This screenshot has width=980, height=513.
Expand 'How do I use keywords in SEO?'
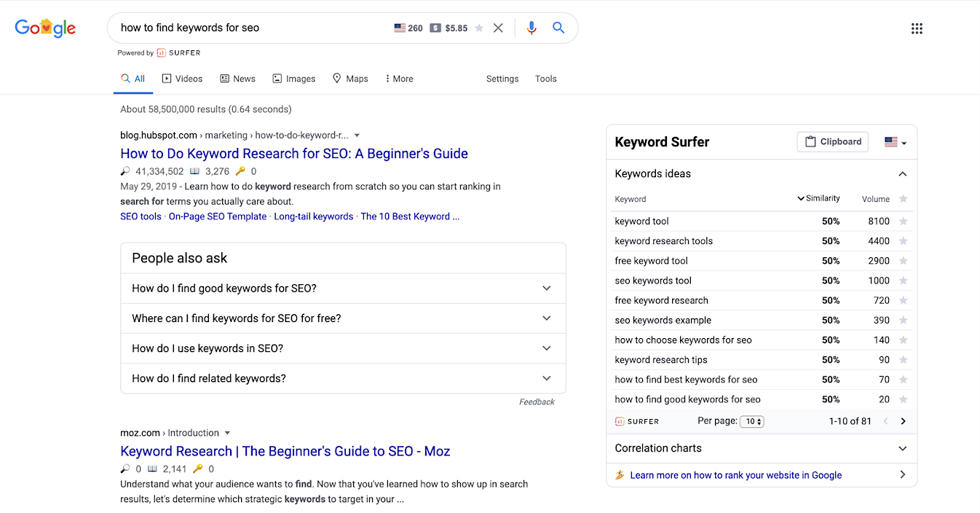click(x=343, y=348)
